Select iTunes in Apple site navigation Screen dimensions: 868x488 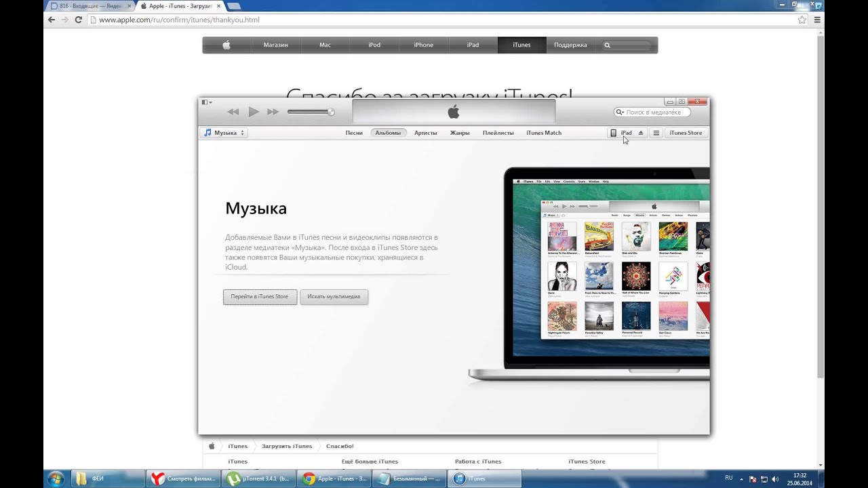pos(521,45)
